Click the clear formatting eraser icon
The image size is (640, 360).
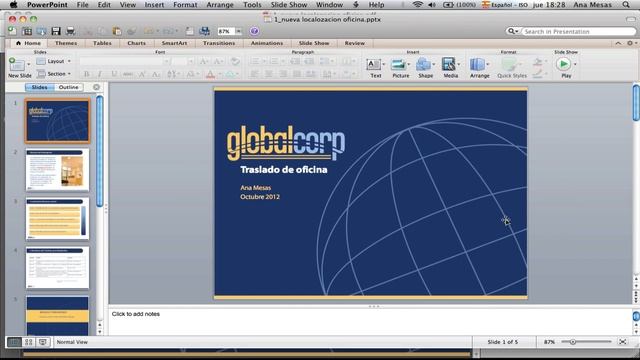click(x=235, y=61)
